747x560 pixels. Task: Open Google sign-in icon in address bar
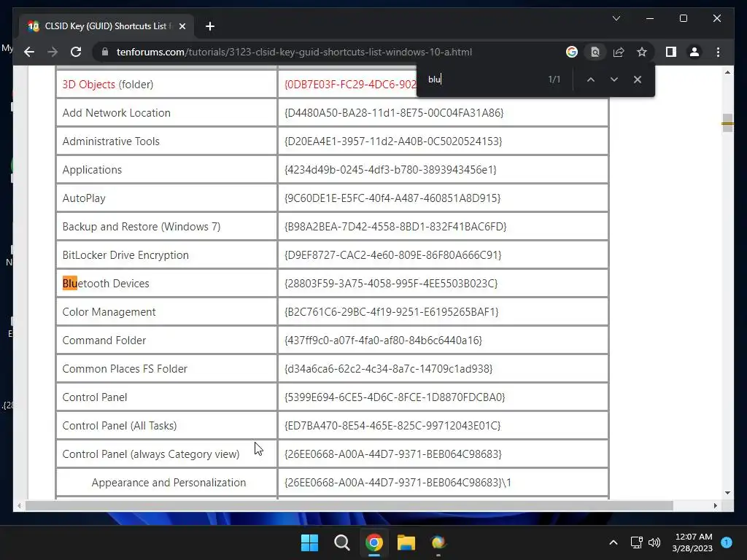point(572,52)
